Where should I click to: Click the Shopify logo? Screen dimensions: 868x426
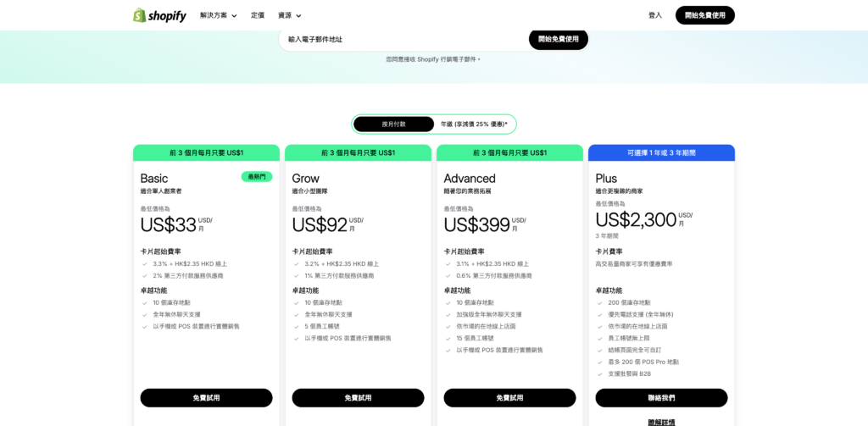pos(159,15)
